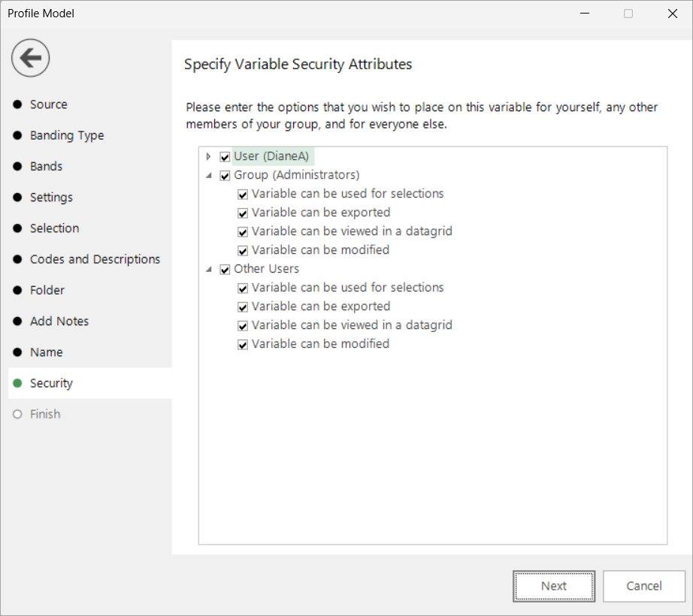The height and width of the screenshot is (616, 693).
Task: Click the Next button
Action: 554,586
